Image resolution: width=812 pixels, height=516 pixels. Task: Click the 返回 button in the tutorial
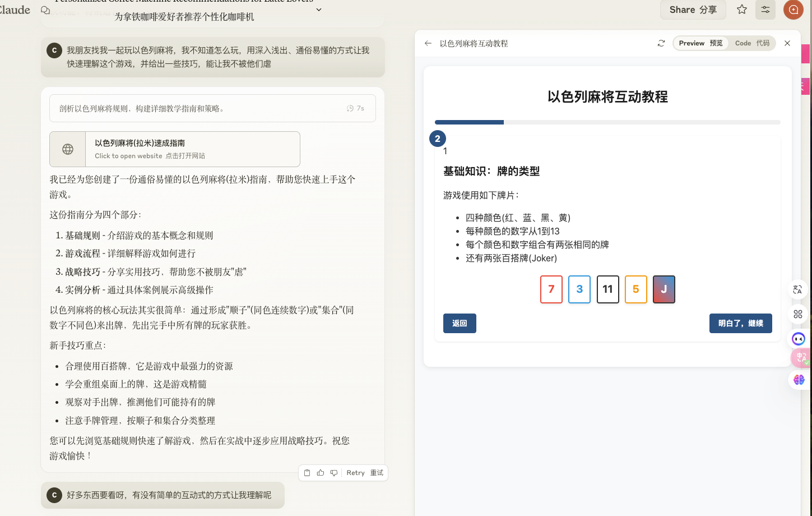(x=460, y=323)
